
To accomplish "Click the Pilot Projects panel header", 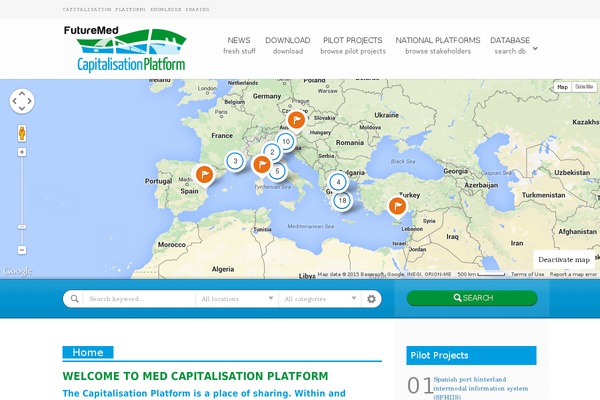I will pos(471,356).
